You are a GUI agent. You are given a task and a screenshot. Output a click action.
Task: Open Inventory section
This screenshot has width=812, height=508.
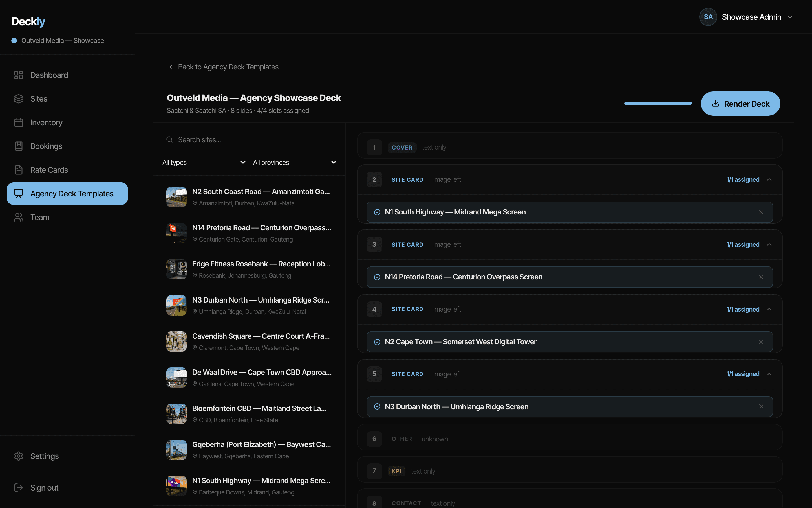pos(67,122)
